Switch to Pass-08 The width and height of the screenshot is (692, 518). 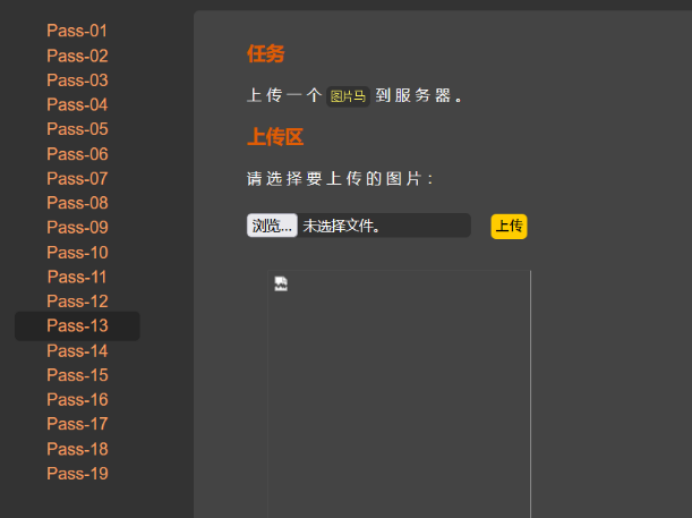point(77,203)
